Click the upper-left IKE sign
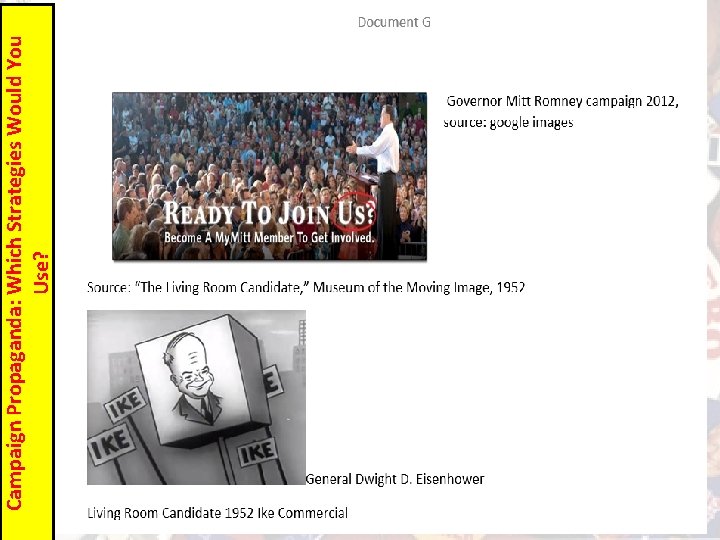Image resolution: width=720 pixels, height=540 pixels. pyautogui.click(x=125, y=404)
